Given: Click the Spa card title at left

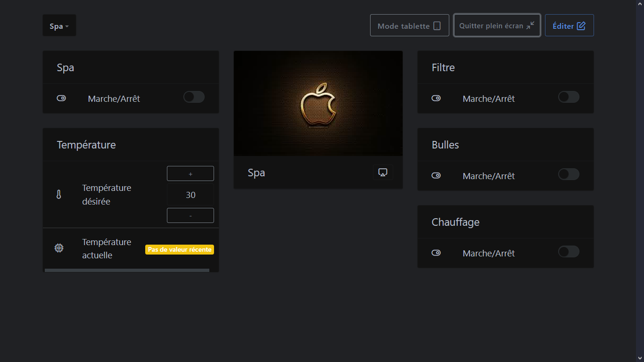Looking at the screenshot, I should (x=66, y=68).
